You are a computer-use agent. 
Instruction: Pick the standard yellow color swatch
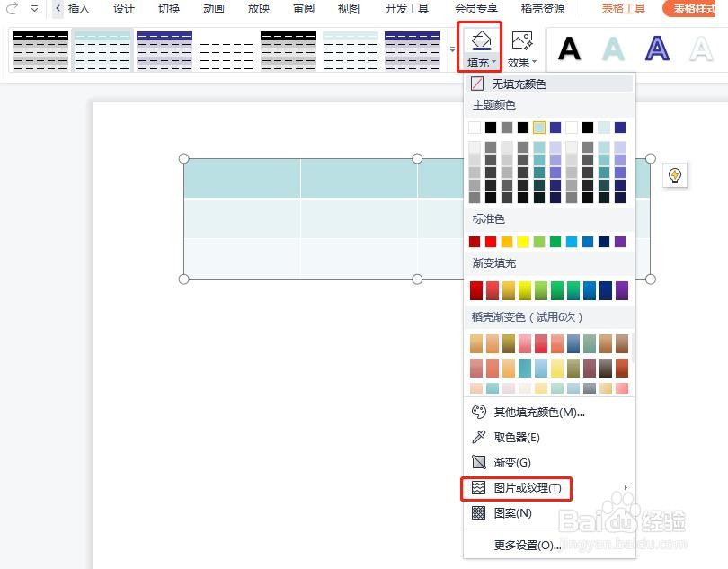tap(523, 242)
